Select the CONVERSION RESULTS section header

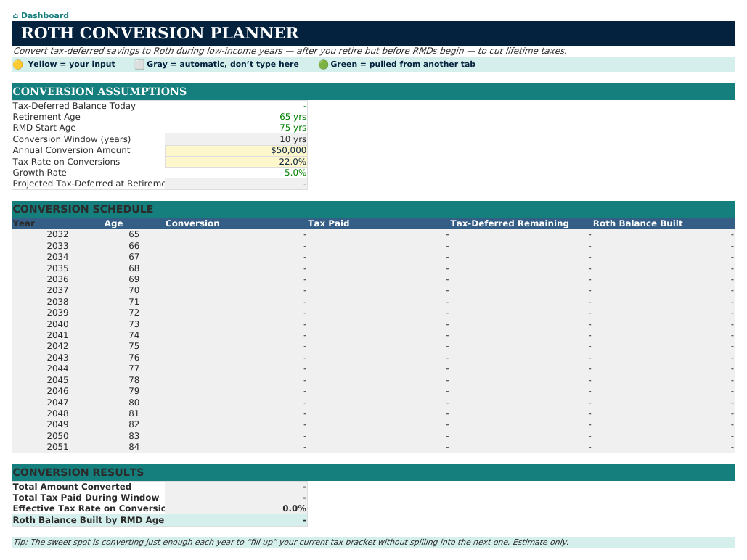[x=373, y=473]
